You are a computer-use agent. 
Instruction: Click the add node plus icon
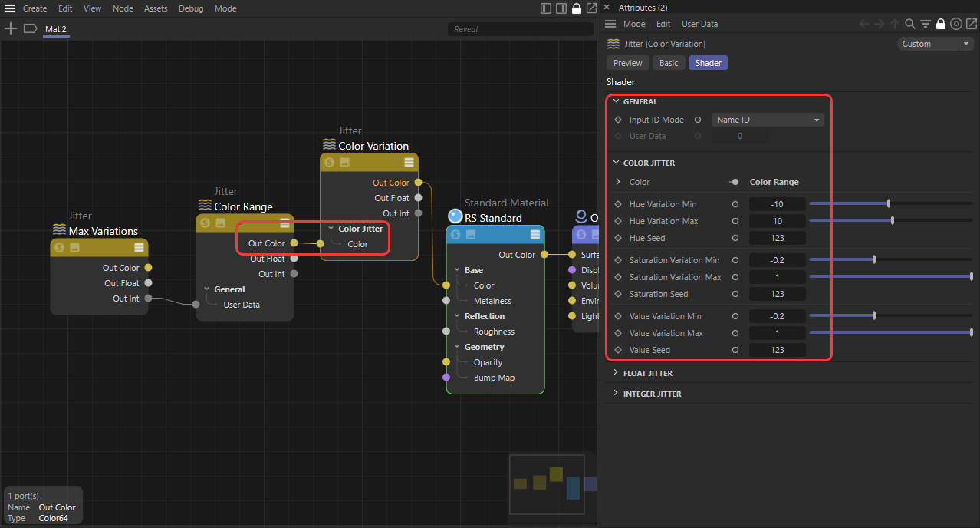11,28
